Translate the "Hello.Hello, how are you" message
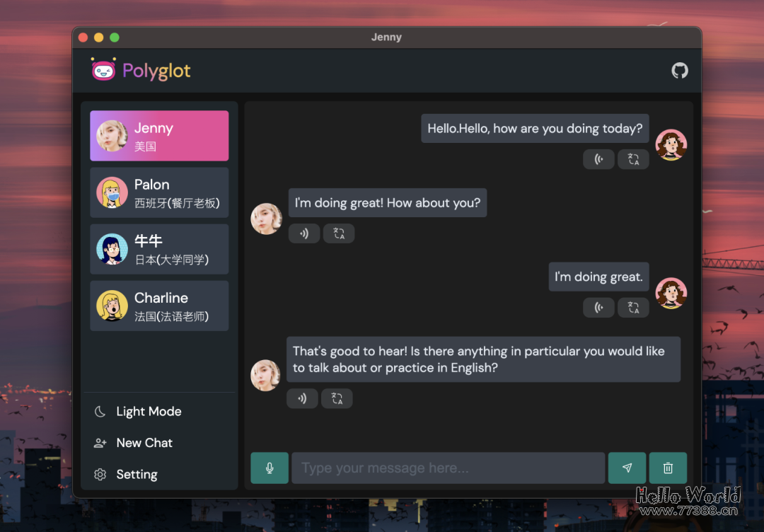This screenshot has height=532, width=764. (633, 159)
